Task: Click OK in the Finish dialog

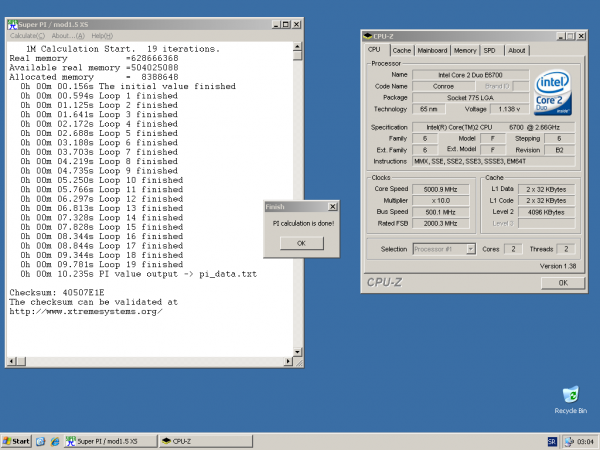Action: 302,243
